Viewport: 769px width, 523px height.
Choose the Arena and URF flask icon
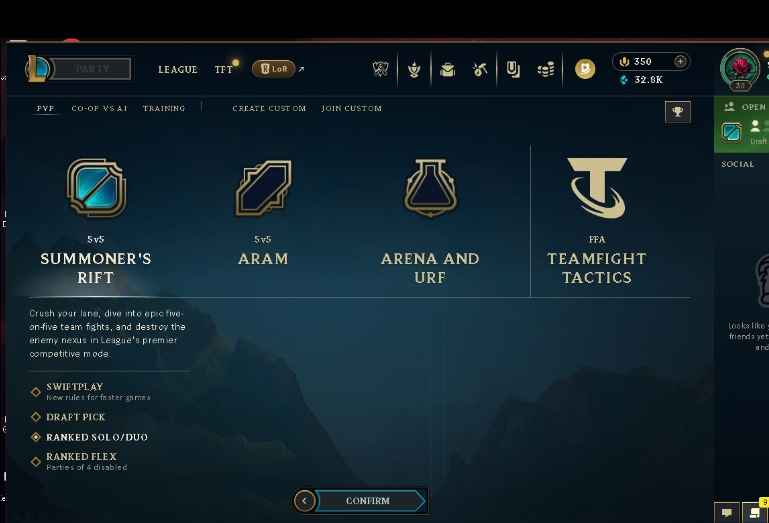(x=430, y=188)
